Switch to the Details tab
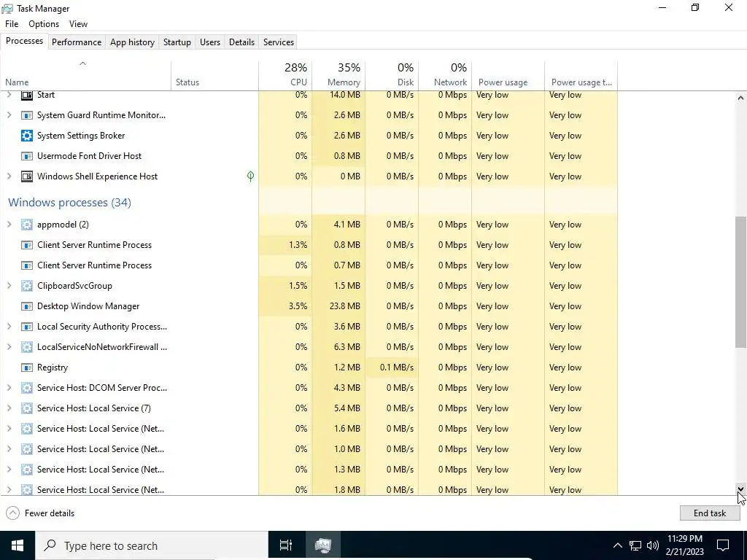This screenshot has width=747, height=560. pyautogui.click(x=241, y=42)
